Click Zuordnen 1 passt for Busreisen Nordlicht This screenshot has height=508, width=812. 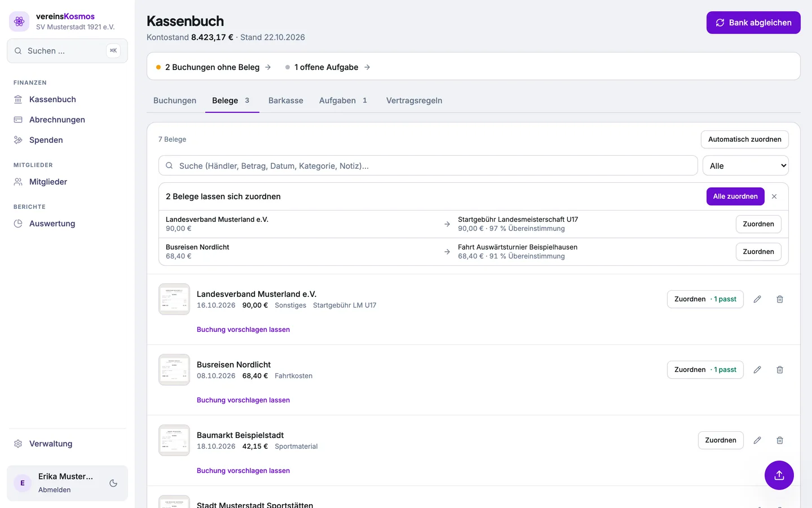[x=705, y=370]
